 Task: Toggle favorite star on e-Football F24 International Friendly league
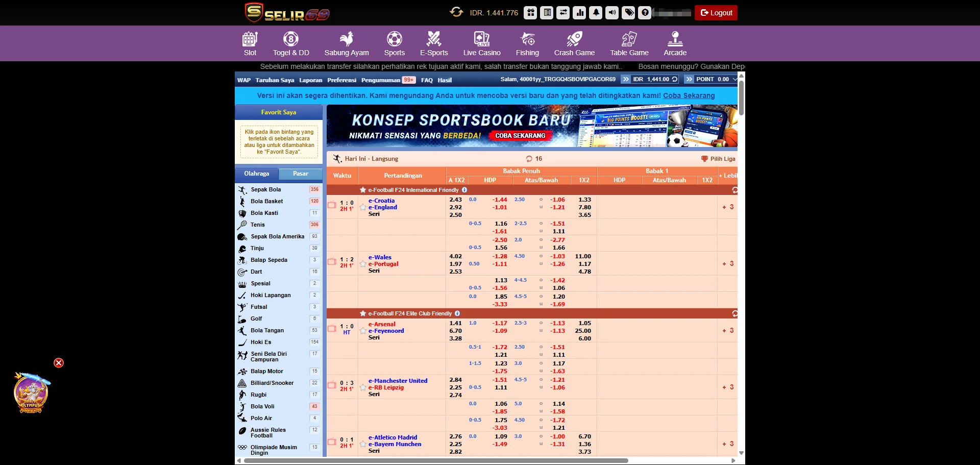(363, 190)
